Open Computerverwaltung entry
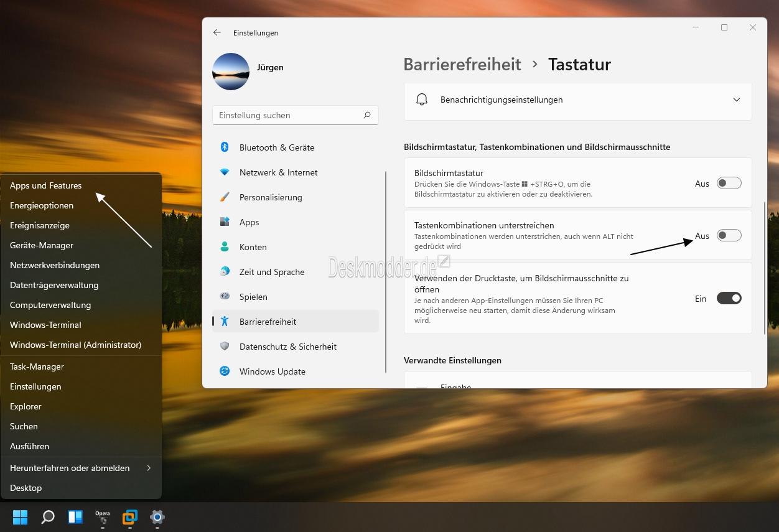The width and height of the screenshot is (779, 532). pyautogui.click(x=82, y=305)
